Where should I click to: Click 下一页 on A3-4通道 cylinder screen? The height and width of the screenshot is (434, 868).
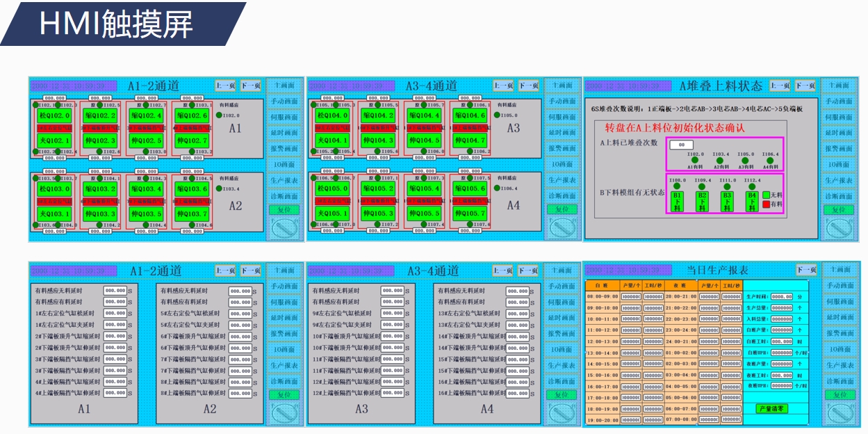tap(528, 86)
